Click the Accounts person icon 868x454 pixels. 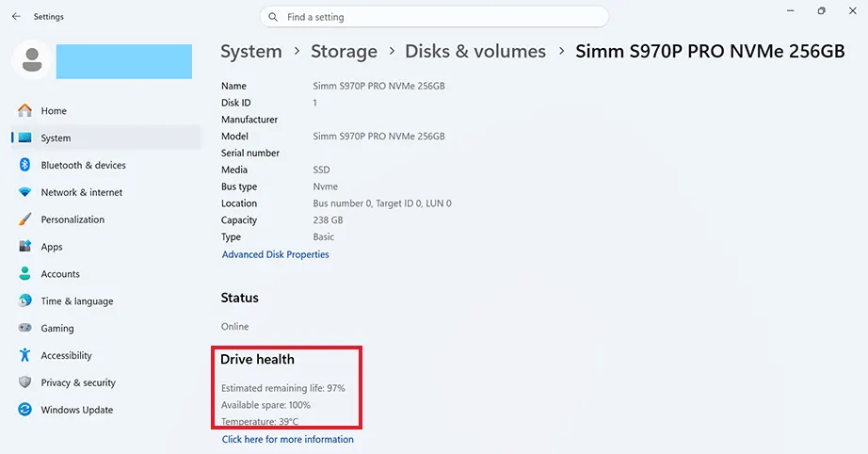pos(24,273)
